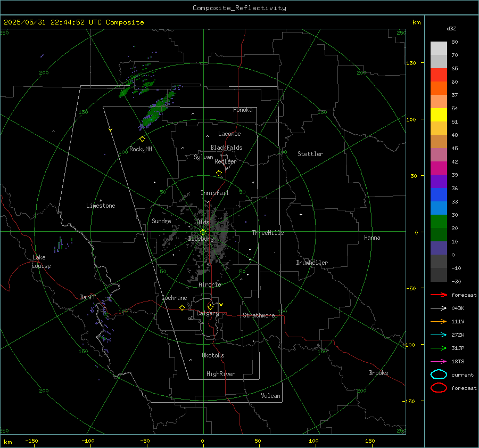Click the HighRiver label

(x=221, y=374)
